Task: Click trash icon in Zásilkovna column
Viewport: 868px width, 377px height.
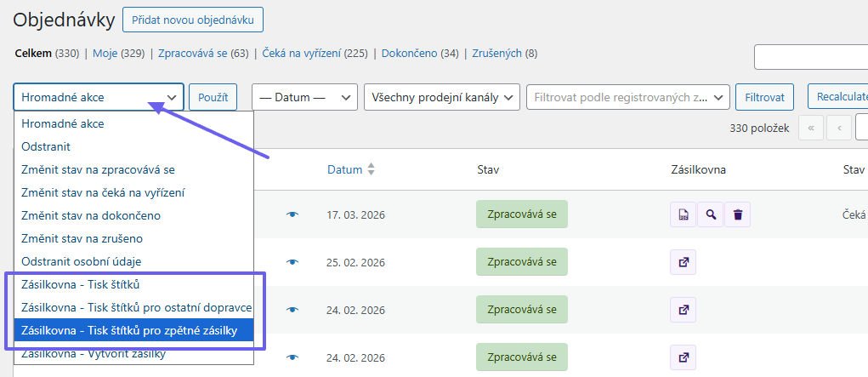Action: coord(737,214)
